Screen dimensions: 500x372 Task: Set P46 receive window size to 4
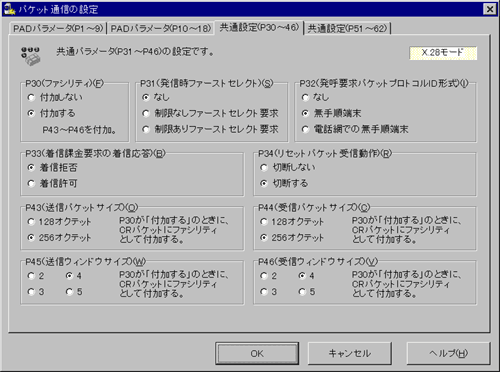307,276
